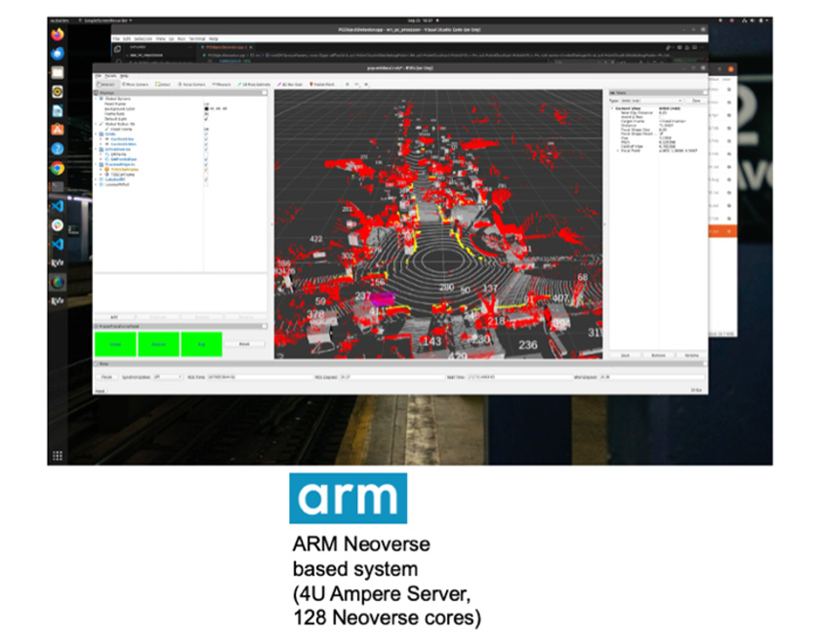Open Firefox from the Ubuntu dock
The width and height of the screenshot is (820, 644).
coord(58,35)
